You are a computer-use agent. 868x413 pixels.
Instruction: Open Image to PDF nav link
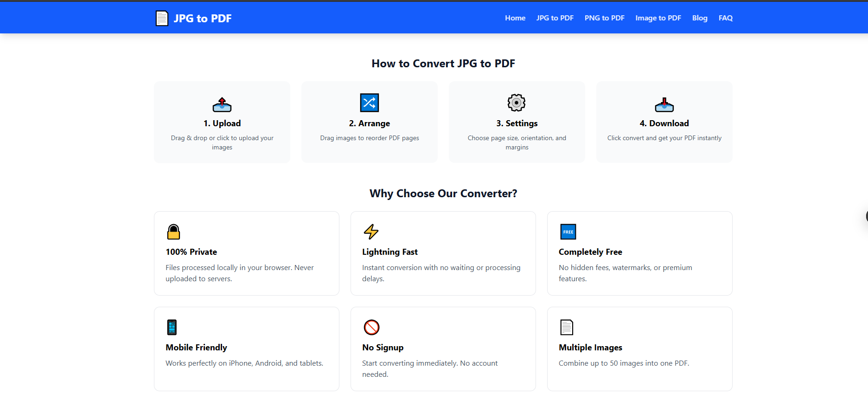point(658,18)
